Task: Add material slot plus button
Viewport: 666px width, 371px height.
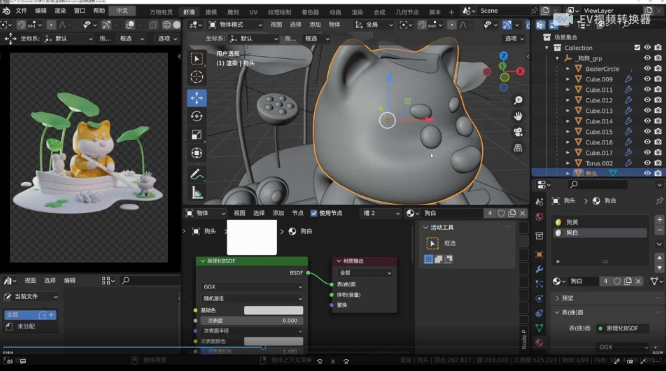Action: click(659, 219)
